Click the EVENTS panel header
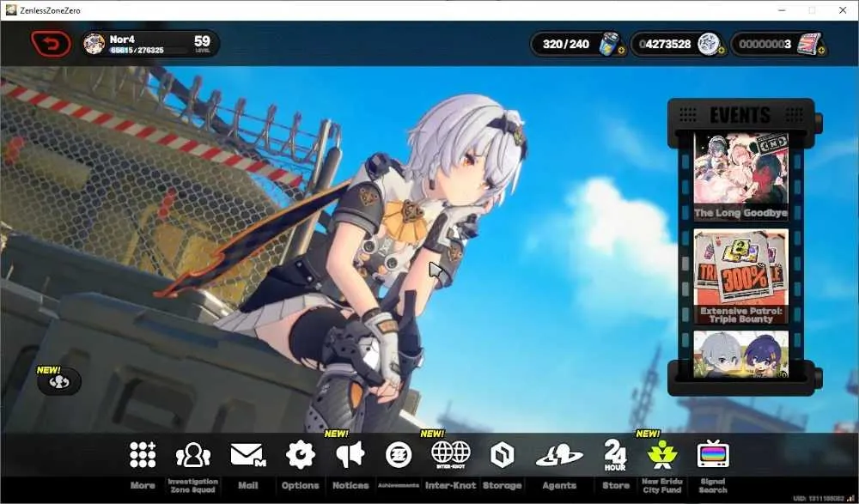859x504 pixels. click(740, 115)
